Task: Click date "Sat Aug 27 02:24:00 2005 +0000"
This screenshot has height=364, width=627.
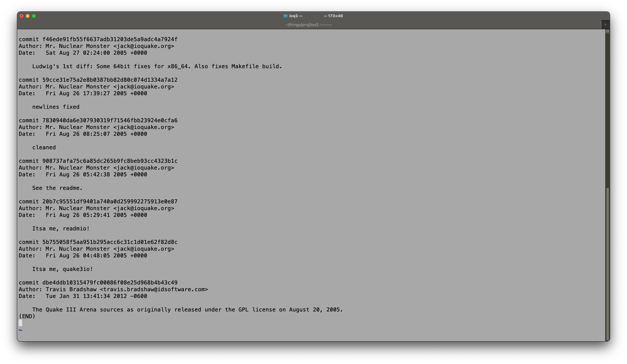Action: tap(96, 53)
